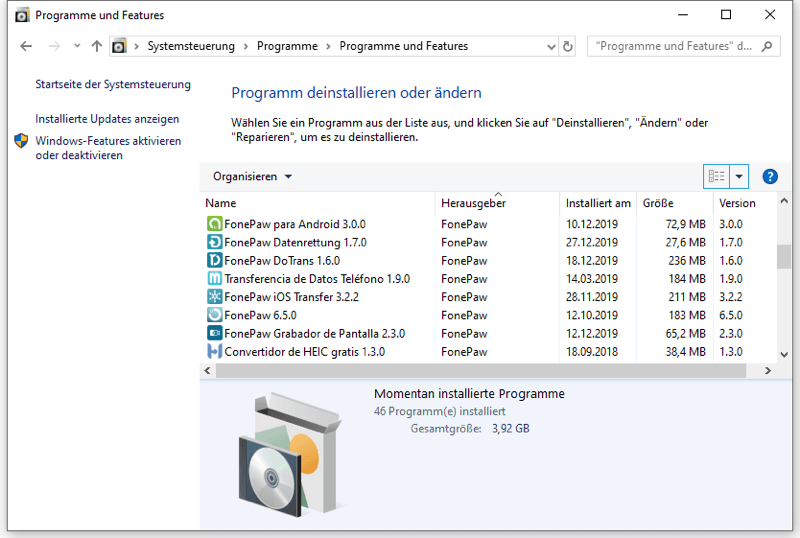Open Startseite der Systemsteuerung link
This screenshot has width=800, height=538.
click(113, 84)
